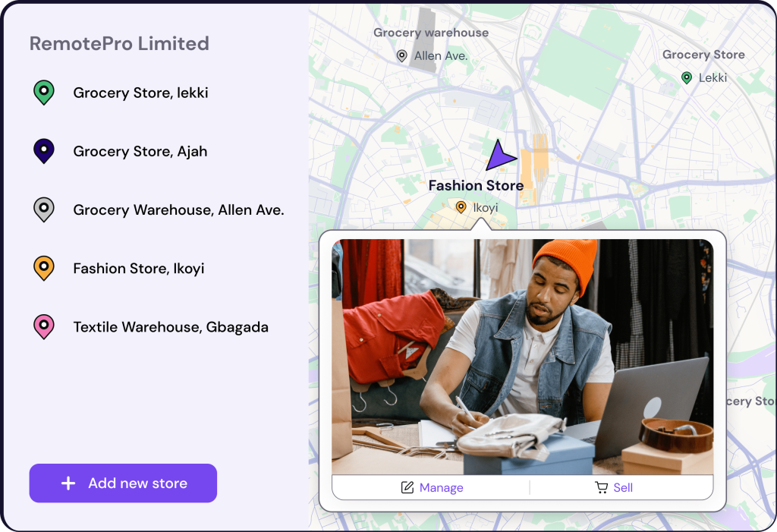
Task: Click the Add new store button
Action: pos(123,483)
